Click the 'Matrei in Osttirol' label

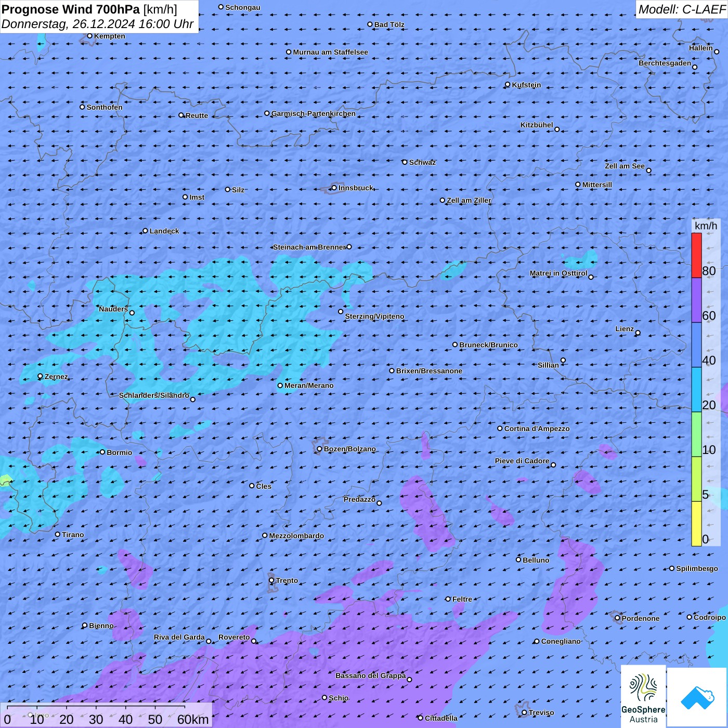point(558,273)
